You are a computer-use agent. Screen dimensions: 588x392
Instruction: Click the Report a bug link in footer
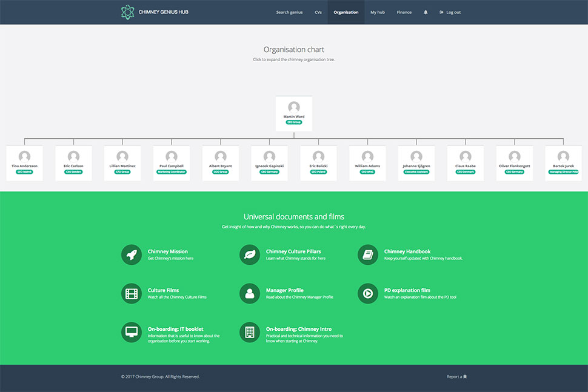[456, 377]
